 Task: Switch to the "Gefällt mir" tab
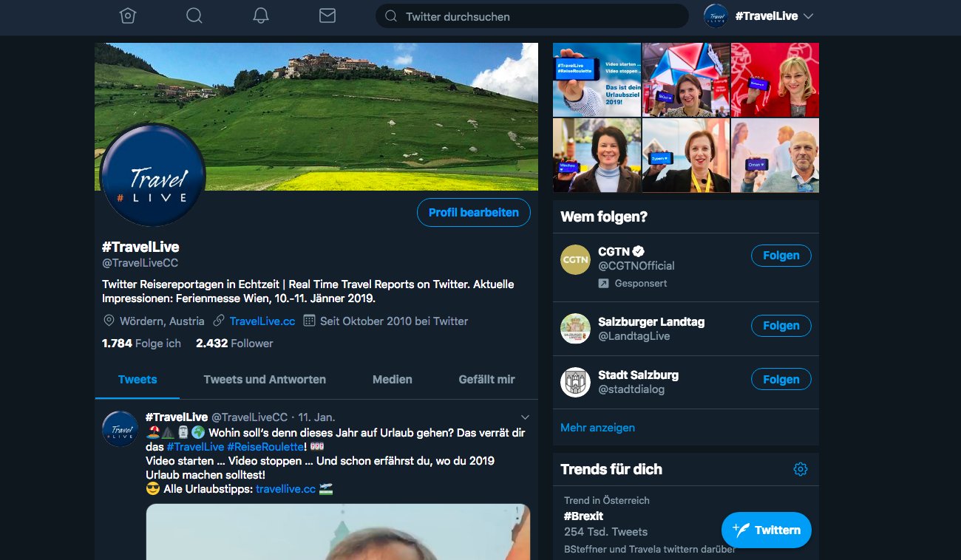click(x=486, y=380)
